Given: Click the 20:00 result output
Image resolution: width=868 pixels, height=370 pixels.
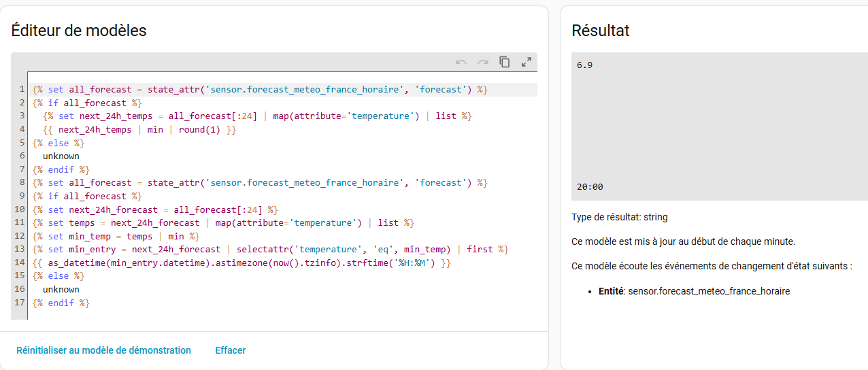Looking at the screenshot, I should [590, 187].
